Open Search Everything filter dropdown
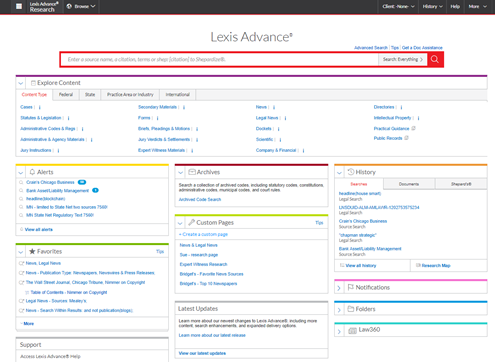The image size is (495, 362). point(403,59)
